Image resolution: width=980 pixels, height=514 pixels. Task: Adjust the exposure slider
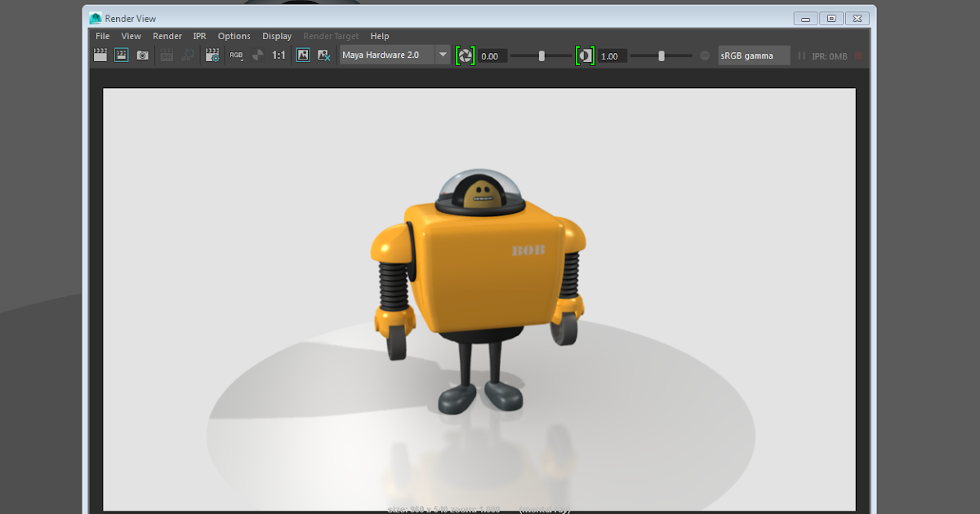pyautogui.click(x=541, y=55)
